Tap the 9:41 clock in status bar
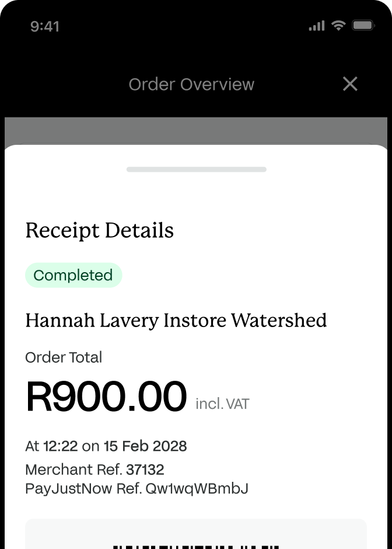This screenshot has height=549, width=392. point(45,26)
